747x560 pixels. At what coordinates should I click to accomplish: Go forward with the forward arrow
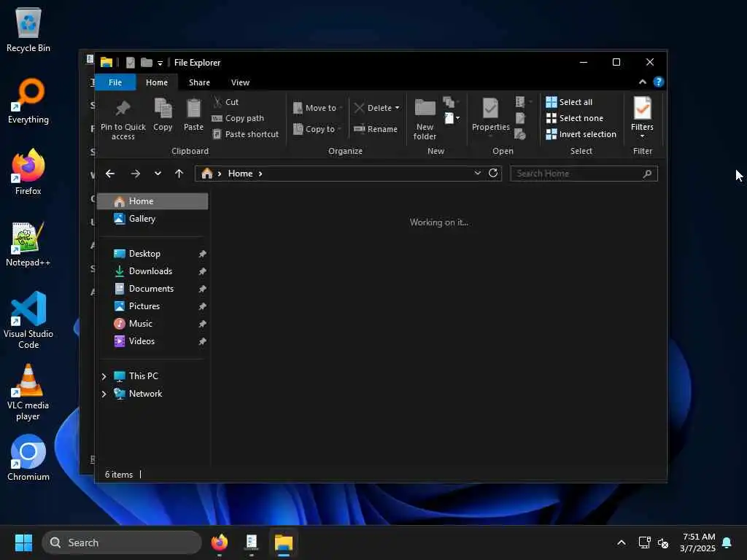[135, 174]
